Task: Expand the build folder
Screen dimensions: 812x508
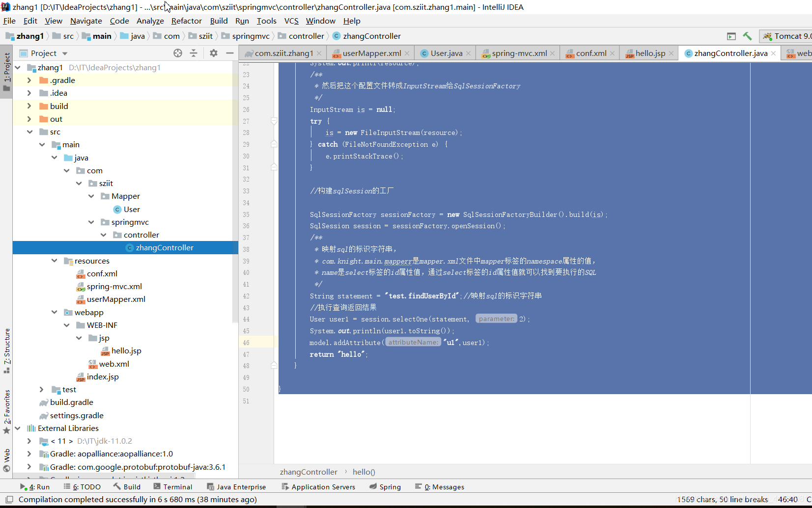Action: click(29, 106)
